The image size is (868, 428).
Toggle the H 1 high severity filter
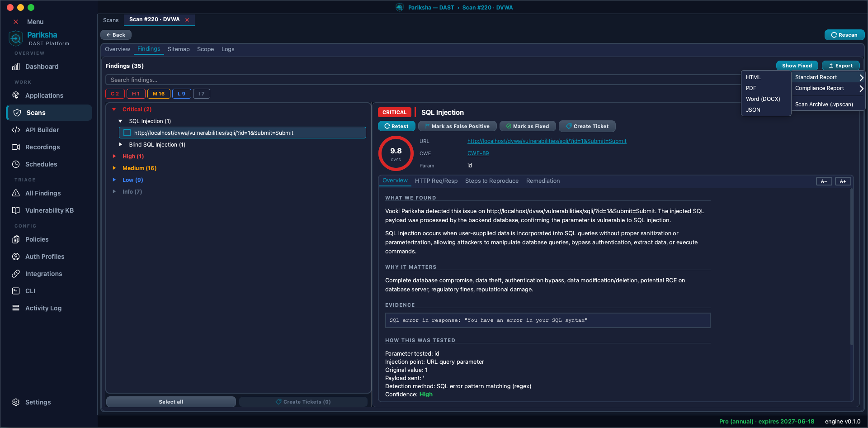(x=136, y=94)
